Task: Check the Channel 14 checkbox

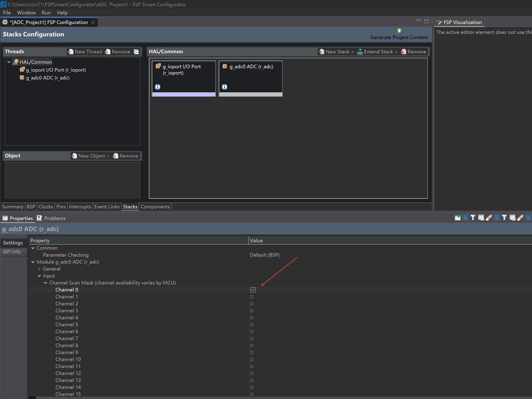Action: tap(252, 388)
